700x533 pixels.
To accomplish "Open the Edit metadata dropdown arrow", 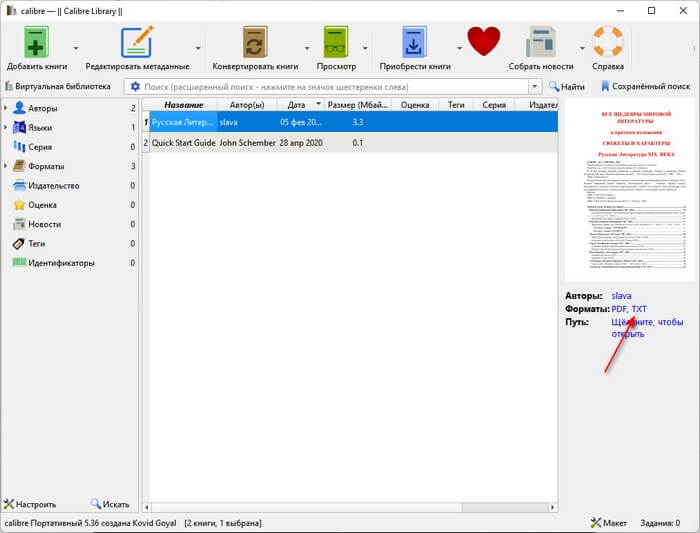I will (x=198, y=48).
